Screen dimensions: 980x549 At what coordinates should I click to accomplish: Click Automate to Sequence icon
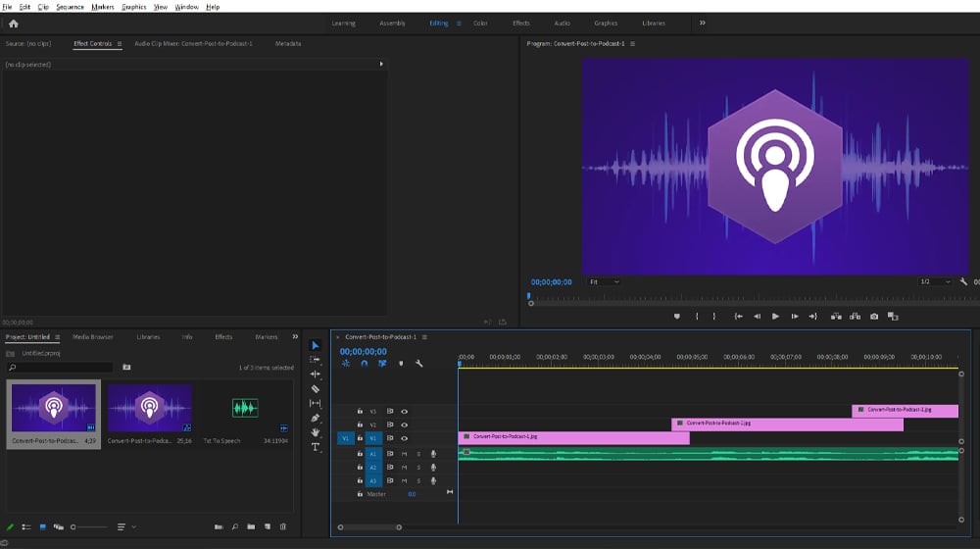pos(219,527)
